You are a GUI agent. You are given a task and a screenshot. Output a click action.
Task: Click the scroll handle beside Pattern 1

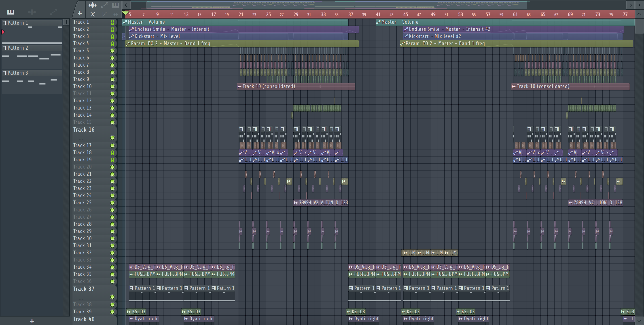coord(66,22)
